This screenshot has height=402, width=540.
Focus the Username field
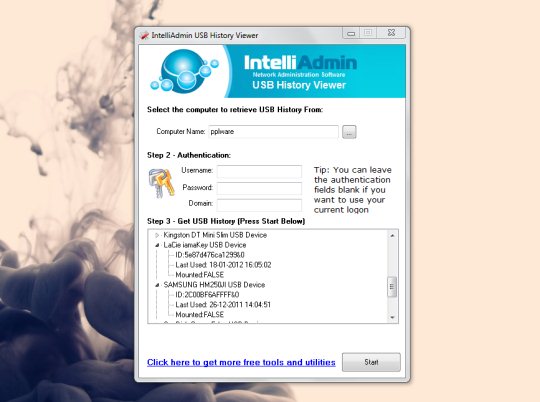(259, 171)
